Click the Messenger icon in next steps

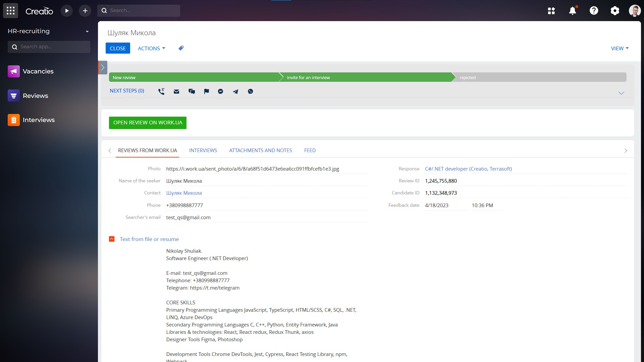(220, 92)
